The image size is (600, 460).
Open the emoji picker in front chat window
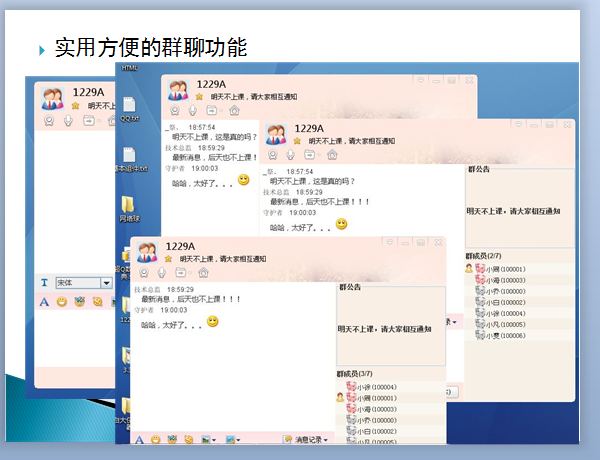(x=157, y=439)
